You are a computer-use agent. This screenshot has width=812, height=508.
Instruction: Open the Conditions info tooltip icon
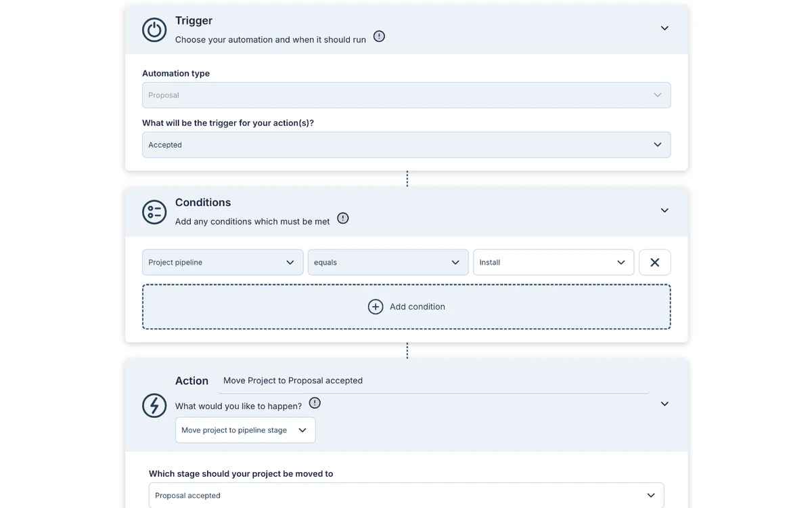coord(343,218)
